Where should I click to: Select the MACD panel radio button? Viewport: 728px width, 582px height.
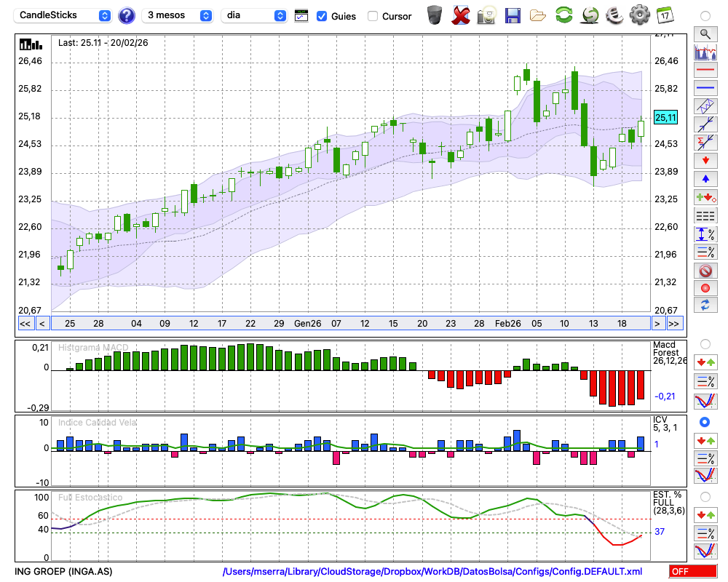pyautogui.click(x=705, y=344)
